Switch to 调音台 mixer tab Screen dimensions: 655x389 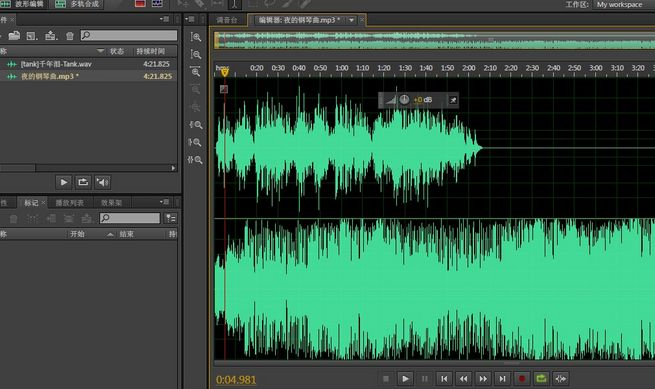click(x=227, y=20)
